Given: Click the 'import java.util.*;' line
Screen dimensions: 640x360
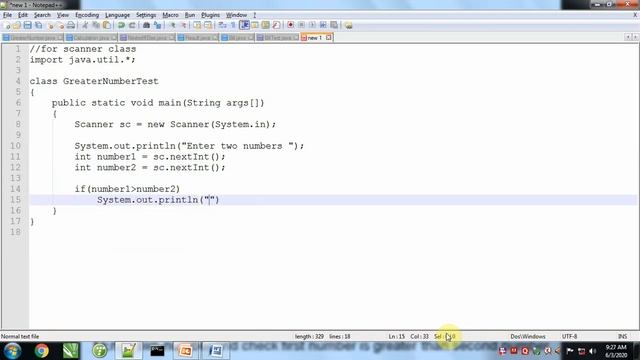Looking at the screenshot, I should coord(82,60).
